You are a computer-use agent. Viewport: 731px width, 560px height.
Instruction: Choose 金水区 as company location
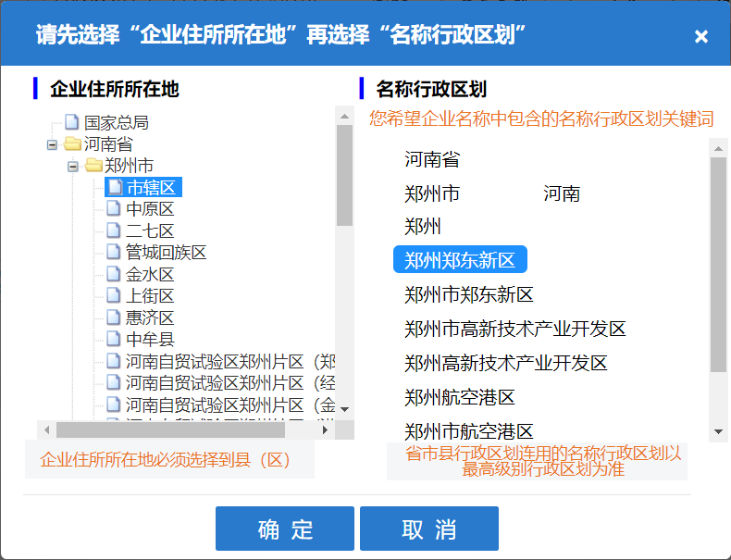click(x=150, y=274)
